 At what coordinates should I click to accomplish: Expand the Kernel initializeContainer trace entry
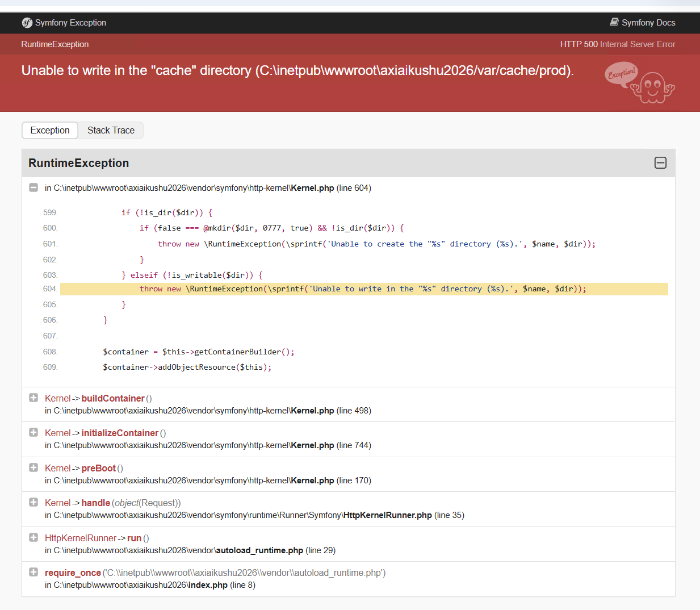33,432
